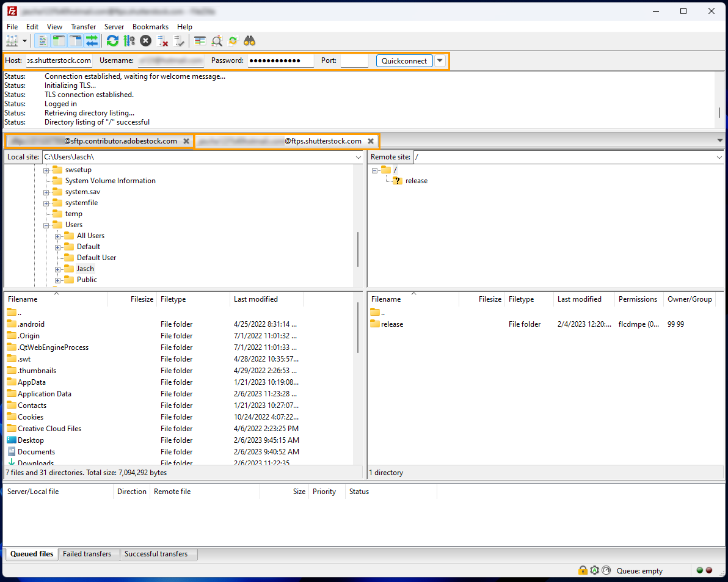Image resolution: width=728 pixels, height=582 pixels.
Task: Open the File menu
Action: (12, 26)
